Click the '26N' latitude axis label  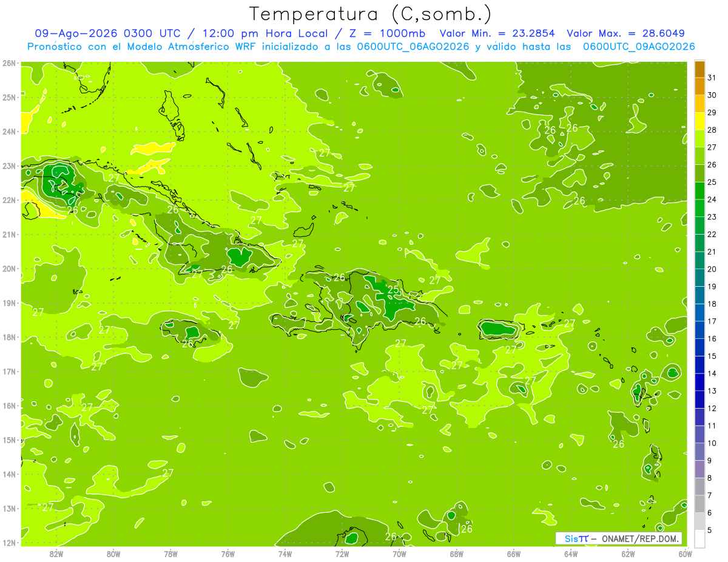9,63
